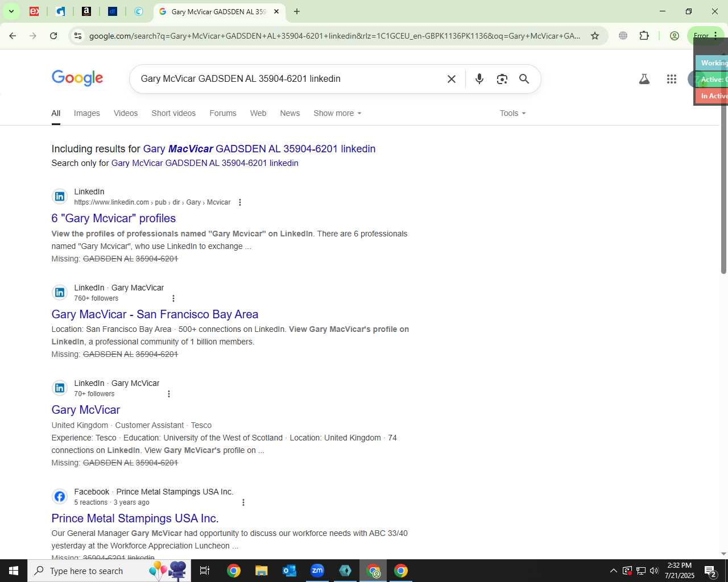The width and height of the screenshot is (728, 582).
Task: Expand the Show more dropdown
Action: click(337, 113)
